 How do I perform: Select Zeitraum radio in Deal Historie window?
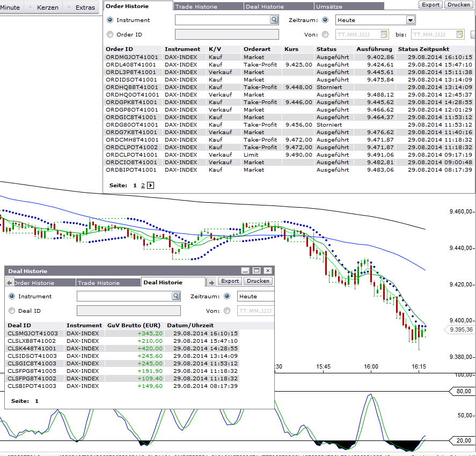(x=227, y=296)
